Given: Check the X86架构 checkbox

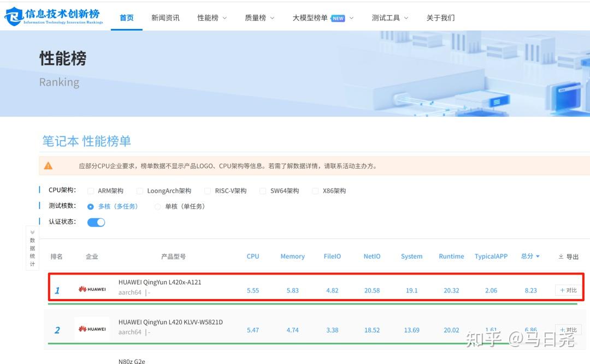Looking at the screenshot, I should tap(315, 191).
